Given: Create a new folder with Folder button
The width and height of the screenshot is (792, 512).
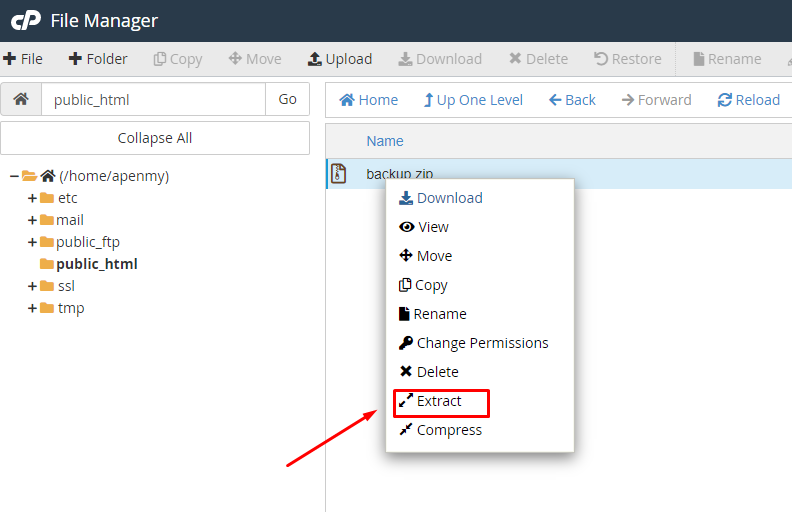Looking at the screenshot, I should (98, 59).
